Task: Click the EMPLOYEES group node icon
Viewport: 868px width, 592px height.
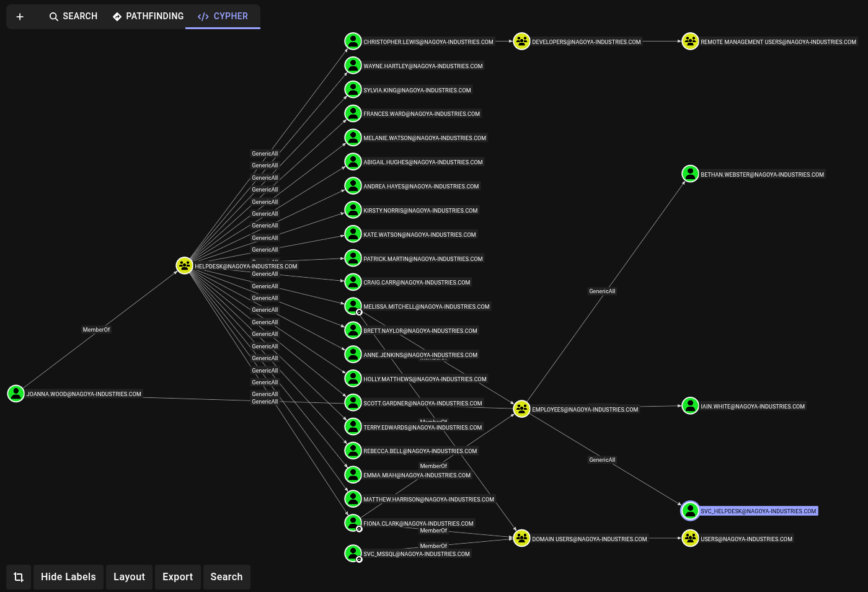Action: pos(521,409)
